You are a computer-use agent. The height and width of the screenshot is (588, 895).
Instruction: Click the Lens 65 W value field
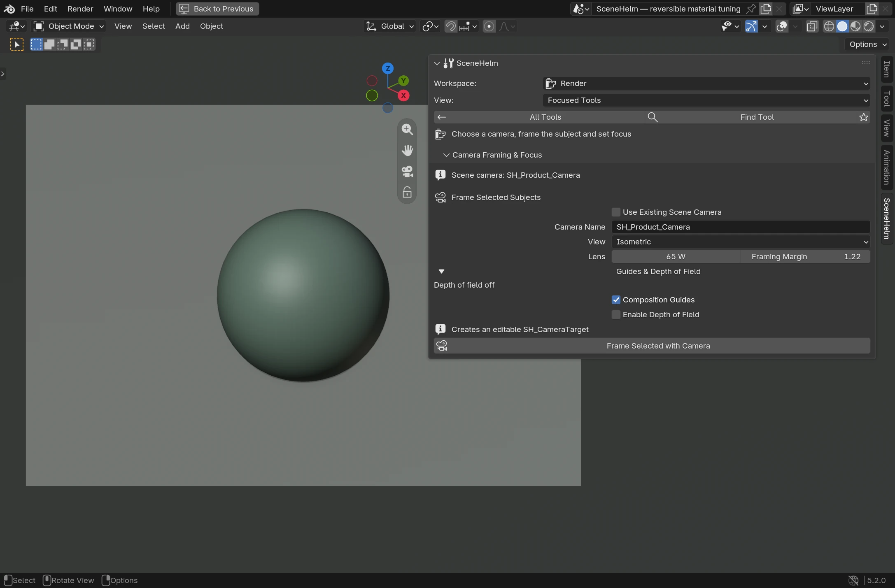tap(676, 257)
